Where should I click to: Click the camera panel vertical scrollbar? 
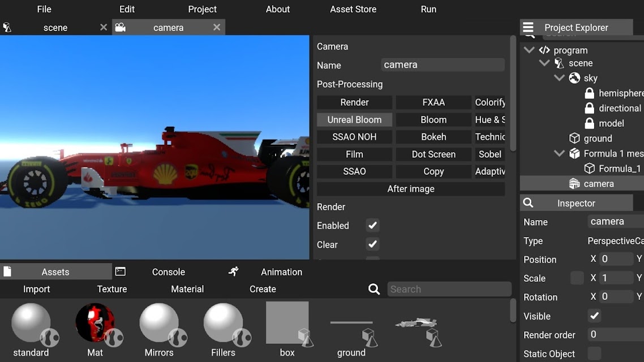513,94
